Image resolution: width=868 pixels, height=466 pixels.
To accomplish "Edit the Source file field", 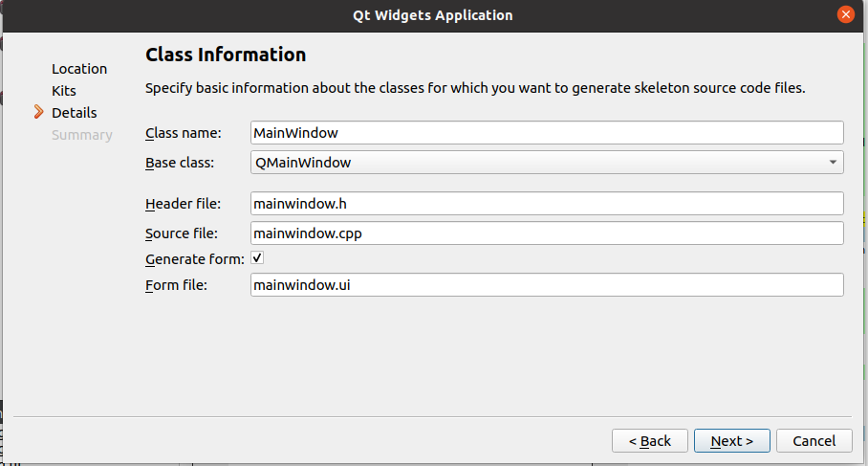I will (x=547, y=233).
